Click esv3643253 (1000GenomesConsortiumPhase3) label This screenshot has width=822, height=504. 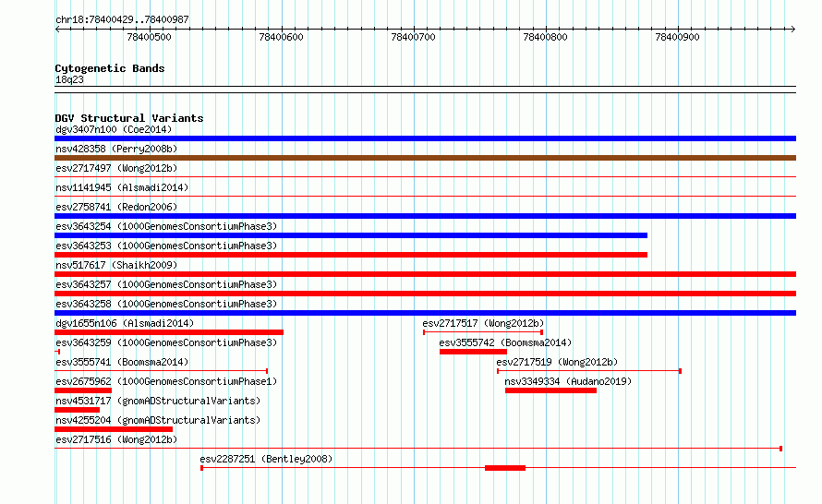point(166,246)
